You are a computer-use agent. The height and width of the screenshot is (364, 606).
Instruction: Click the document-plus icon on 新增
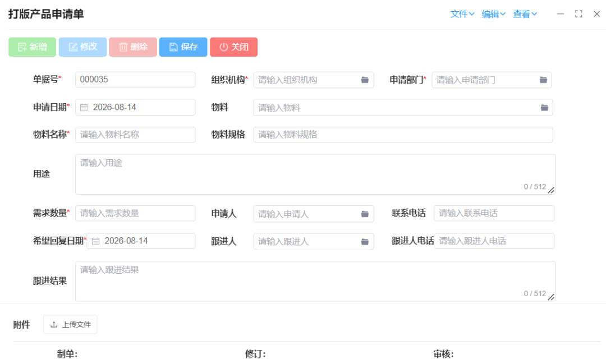coord(22,47)
